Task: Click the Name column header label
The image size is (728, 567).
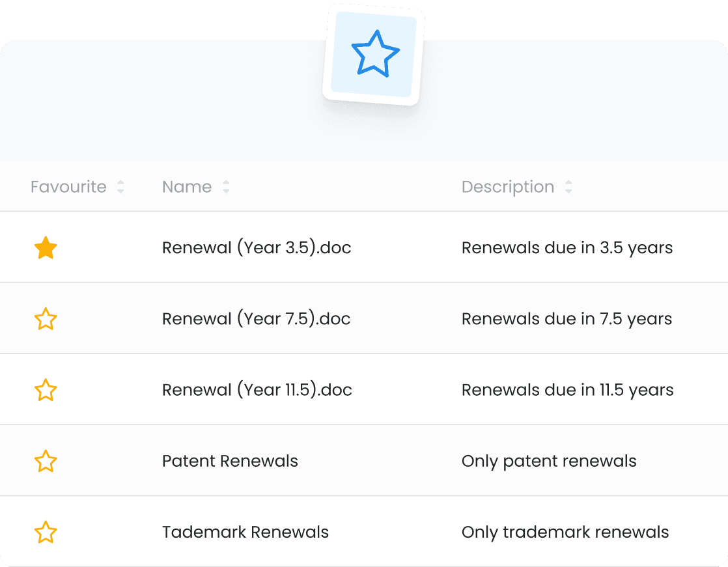Action: pyautogui.click(x=187, y=187)
